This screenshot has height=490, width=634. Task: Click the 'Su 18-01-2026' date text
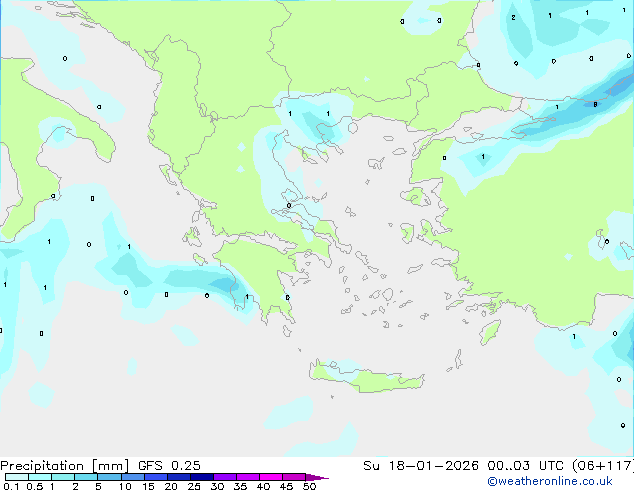point(421,466)
